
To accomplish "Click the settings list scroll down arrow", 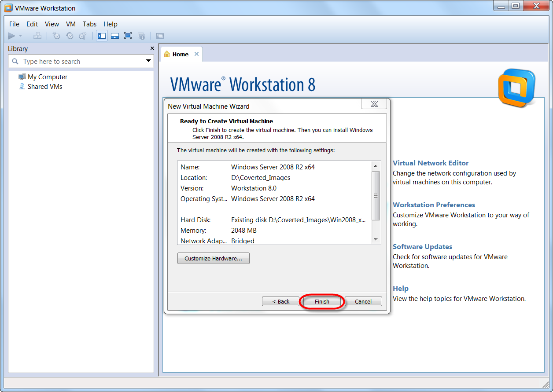I will (376, 239).
